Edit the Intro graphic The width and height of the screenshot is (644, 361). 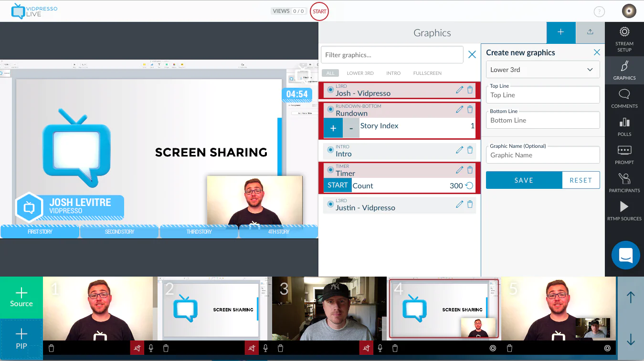click(459, 150)
